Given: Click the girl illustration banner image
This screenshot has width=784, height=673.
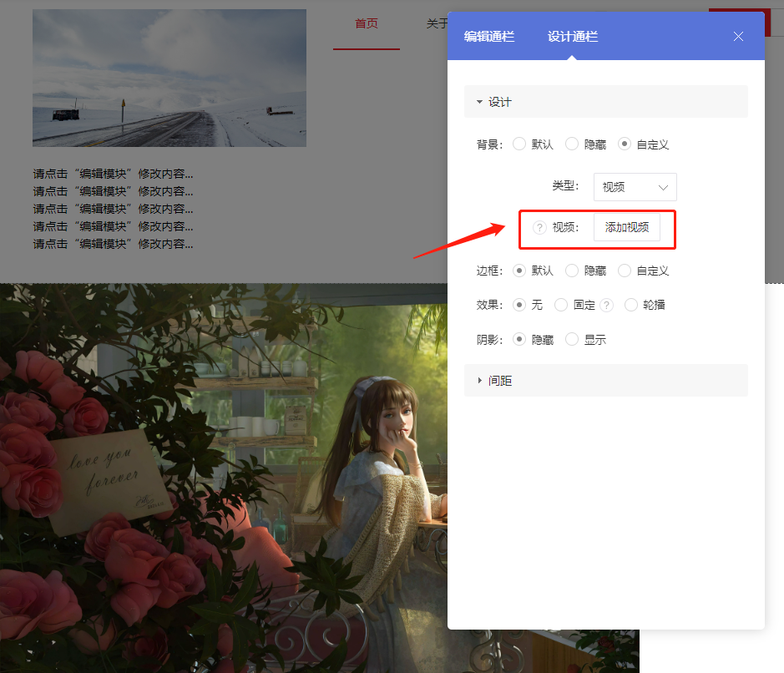Looking at the screenshot, I should coord(320,478).
